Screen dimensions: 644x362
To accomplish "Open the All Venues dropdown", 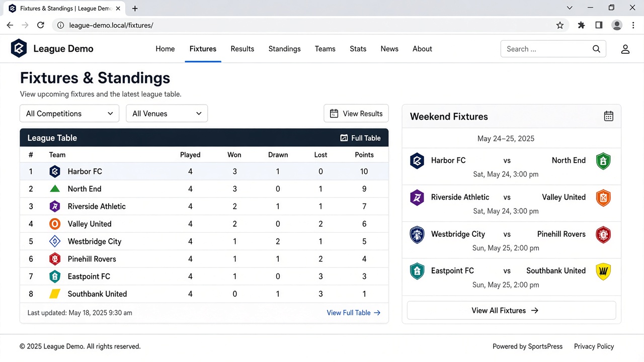I will click(x=167, y=114).
